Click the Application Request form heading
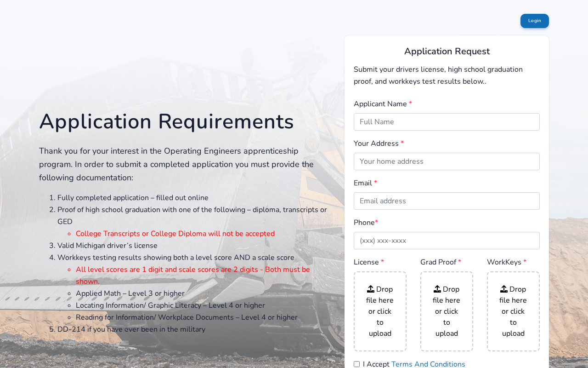 447,52
